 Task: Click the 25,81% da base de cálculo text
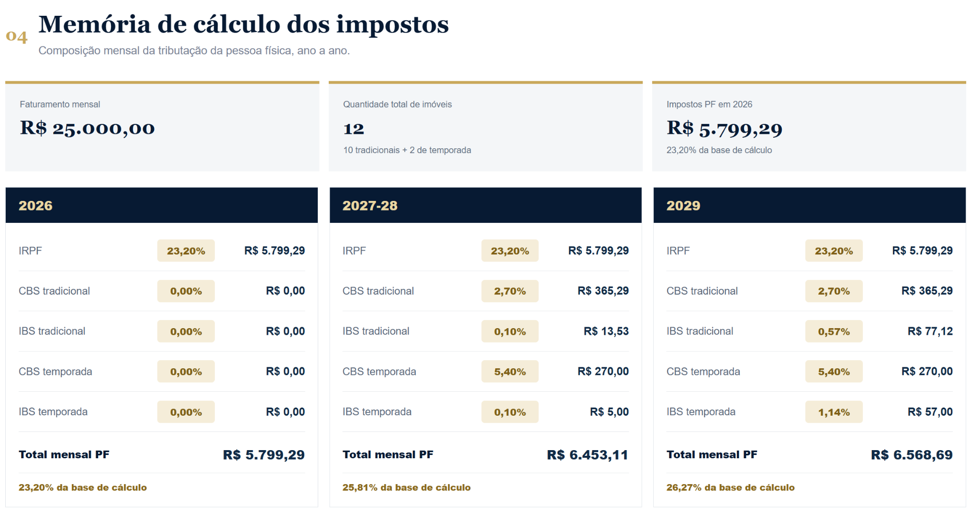(x=406, y=487)
